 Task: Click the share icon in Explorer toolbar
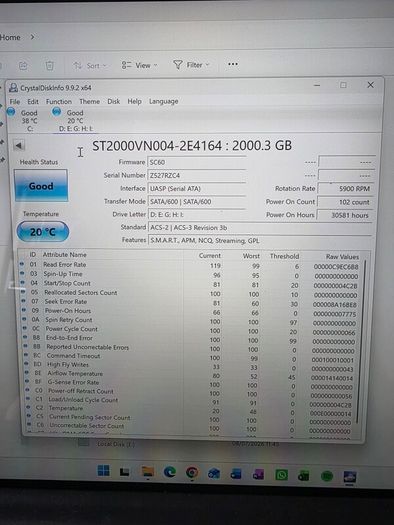[23, 66]
